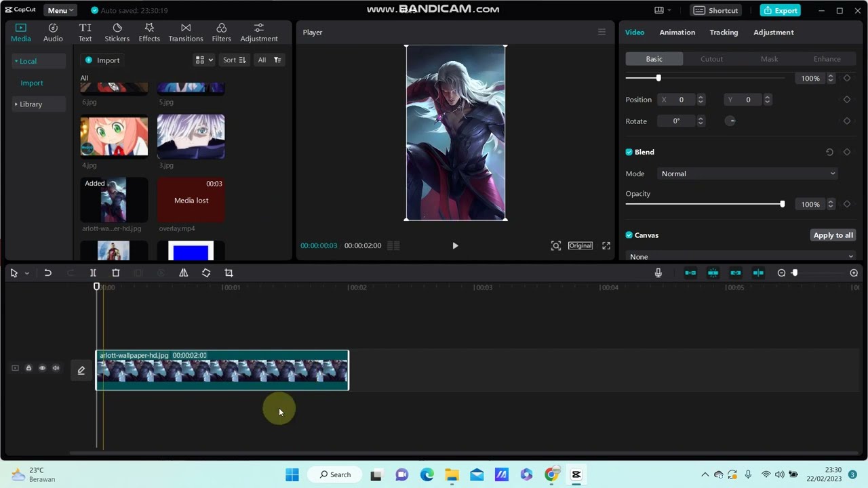
Task: Open the Sort dropdown in media panel
Action: (235, 60)
